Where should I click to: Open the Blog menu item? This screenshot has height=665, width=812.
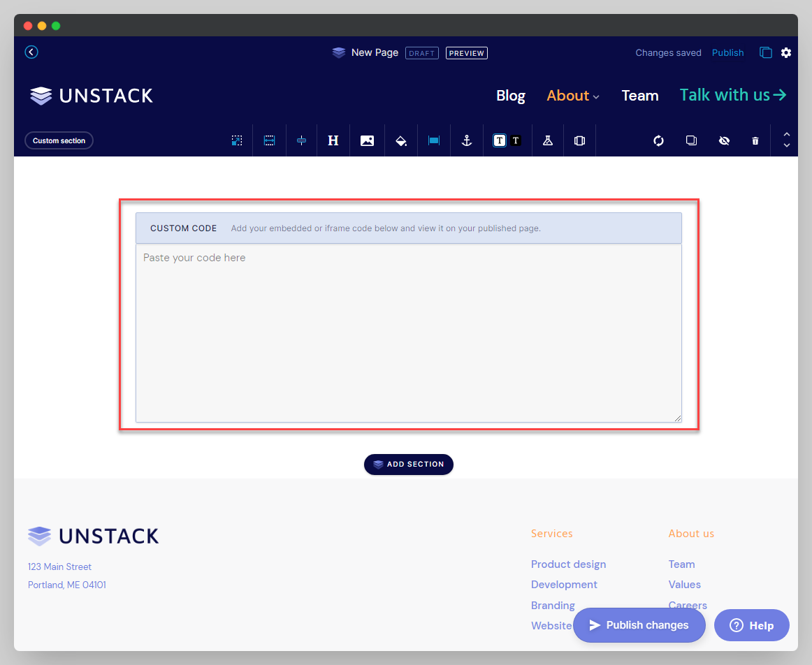[511, 96]
